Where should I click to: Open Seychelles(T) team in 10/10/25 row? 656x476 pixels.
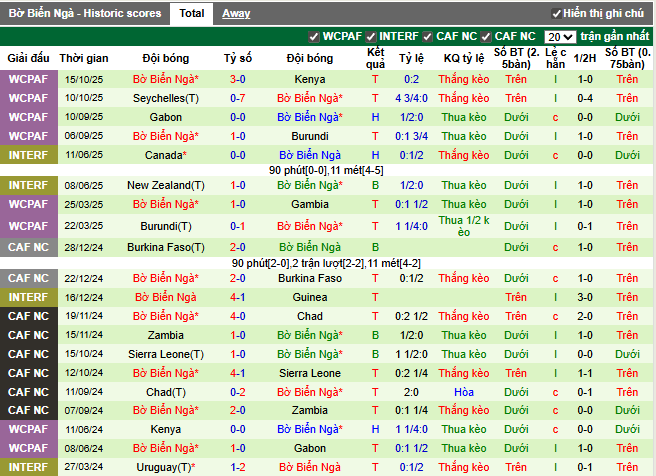pyautogui.click(x=166, y=98)
